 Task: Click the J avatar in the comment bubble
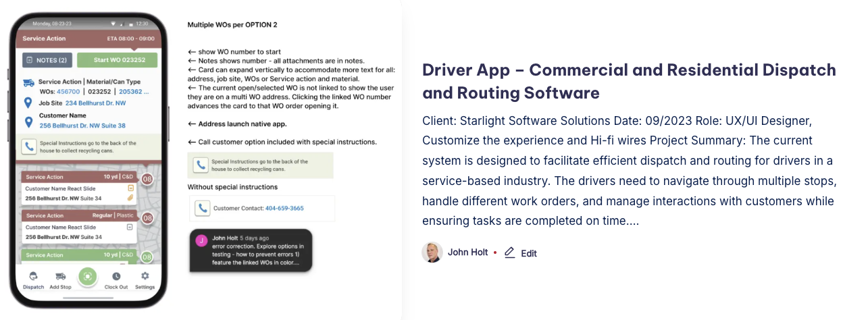tap(201, 241)
